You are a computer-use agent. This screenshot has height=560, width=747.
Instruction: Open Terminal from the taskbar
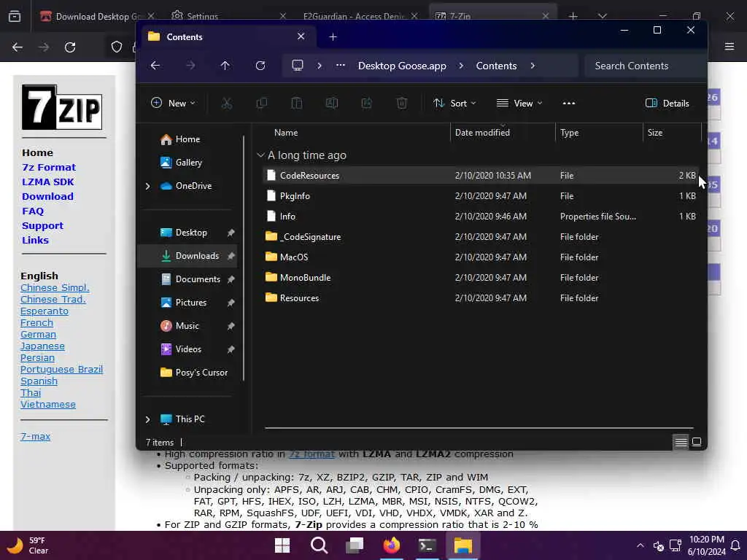[x=427, y=545]
